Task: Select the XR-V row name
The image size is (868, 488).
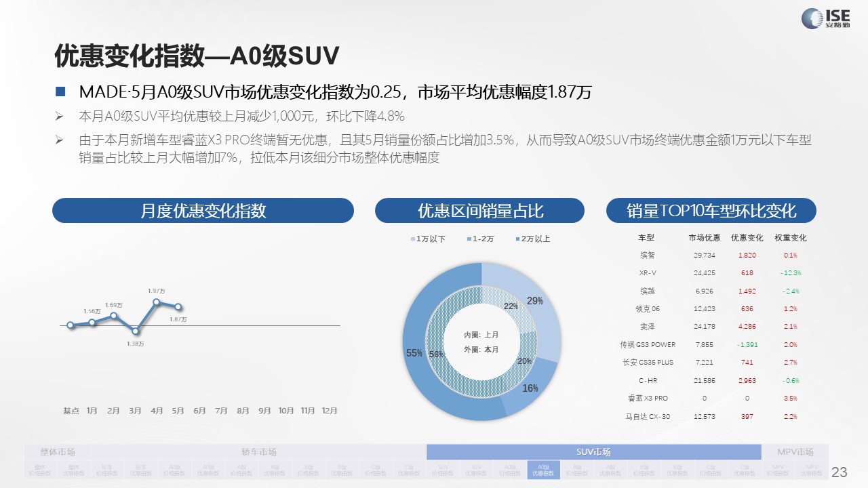Action: [x=648, y=273]
